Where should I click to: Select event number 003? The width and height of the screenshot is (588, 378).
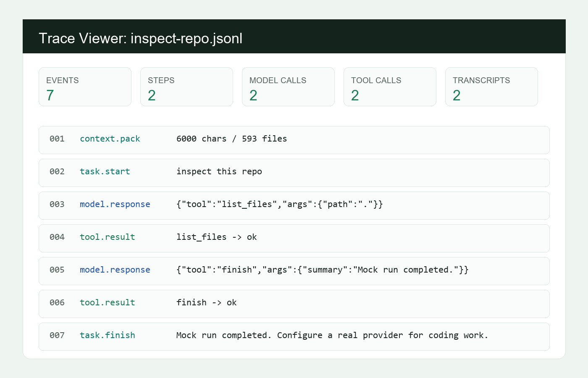point(57,204)
